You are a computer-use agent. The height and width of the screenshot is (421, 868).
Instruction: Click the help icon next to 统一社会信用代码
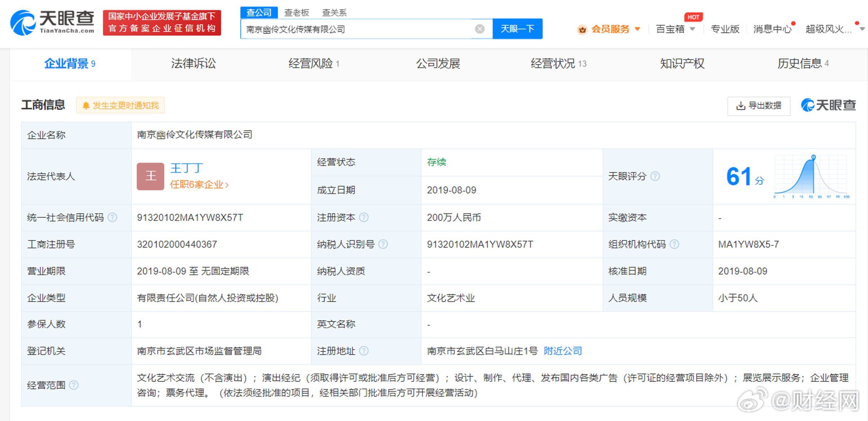(112, 218)
